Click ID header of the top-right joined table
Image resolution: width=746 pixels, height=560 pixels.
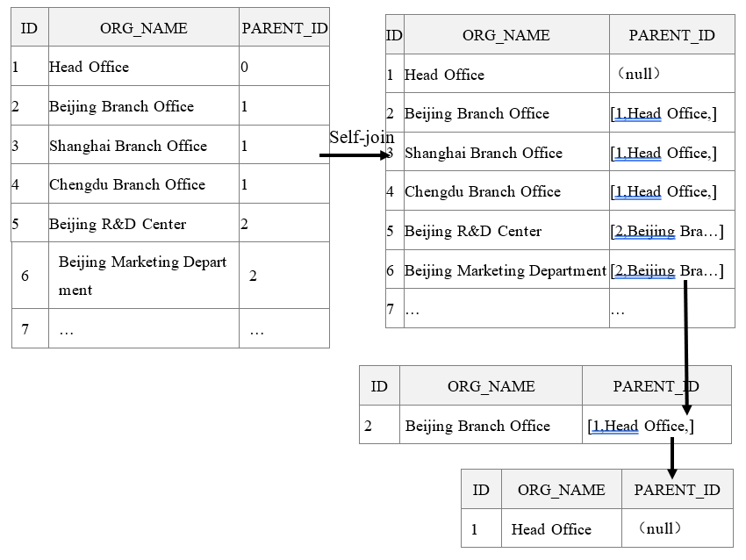[x=394, y=35]
